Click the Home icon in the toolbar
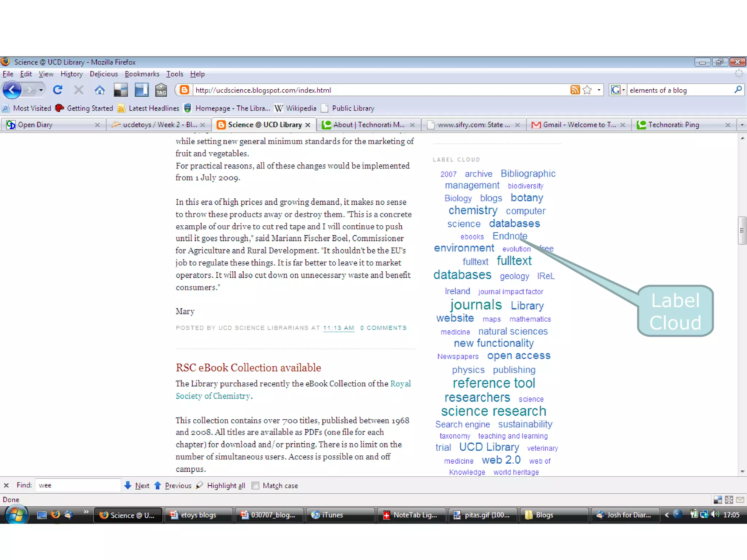Viewport: 747px width, 560px height. [x=100, y=90]
